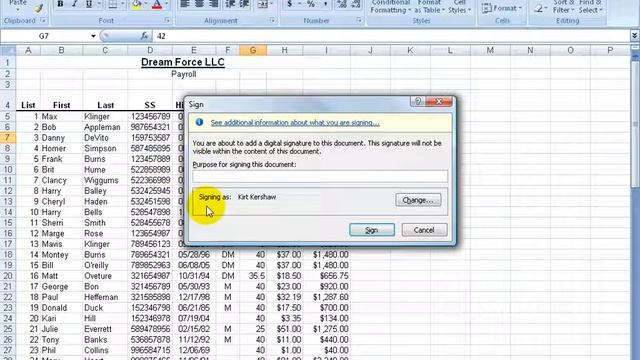The height and width of the screenshot is (360, 640).
Task: Apply the yellow Fill Color bucket
Action: pos(137,4)
